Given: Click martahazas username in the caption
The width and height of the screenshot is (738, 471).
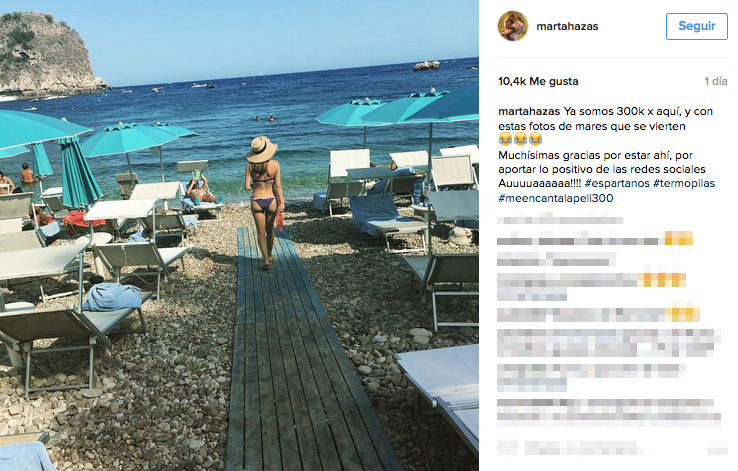Looking at the screenshot, I should [x=529, y=112].
